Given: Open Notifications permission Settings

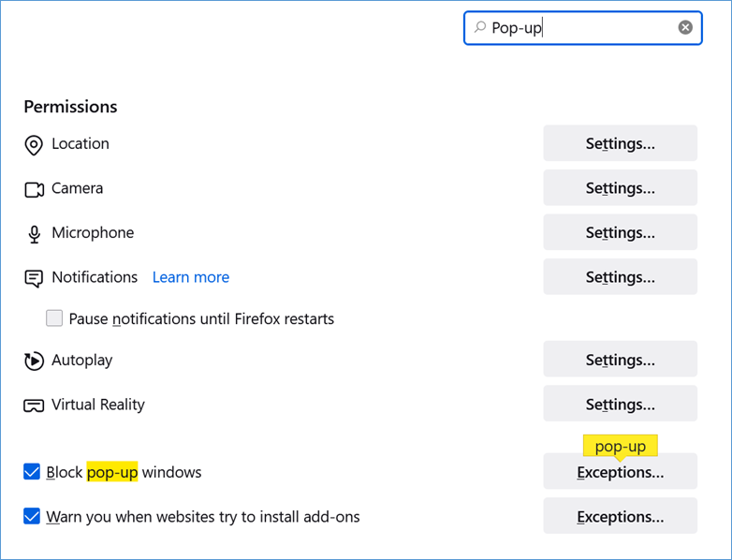Looking at the screenshot, I should click(620, 277).
